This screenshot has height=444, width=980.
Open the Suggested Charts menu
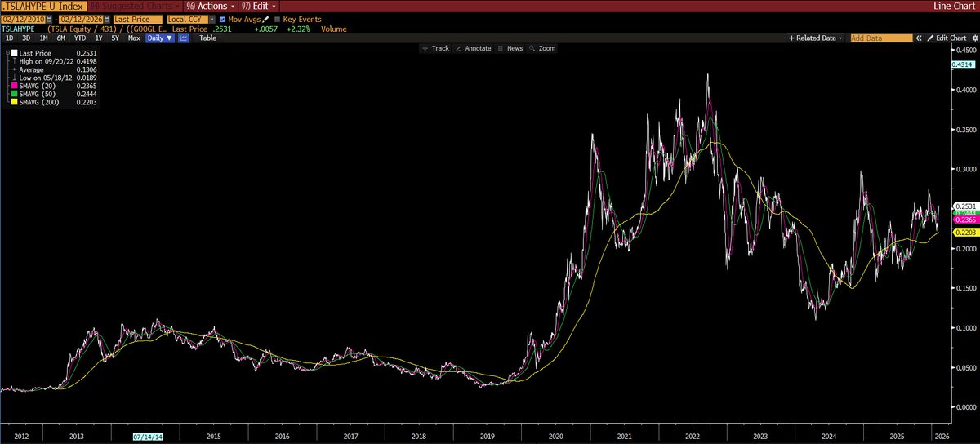(134, 6)
